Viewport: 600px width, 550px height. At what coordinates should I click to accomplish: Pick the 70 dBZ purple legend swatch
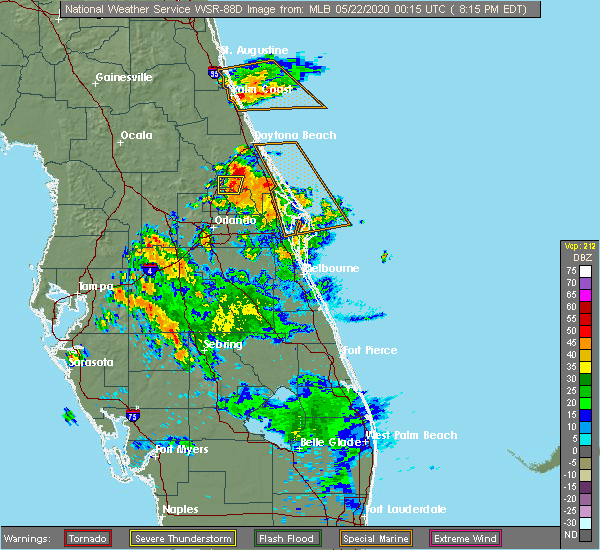point(585,283)
